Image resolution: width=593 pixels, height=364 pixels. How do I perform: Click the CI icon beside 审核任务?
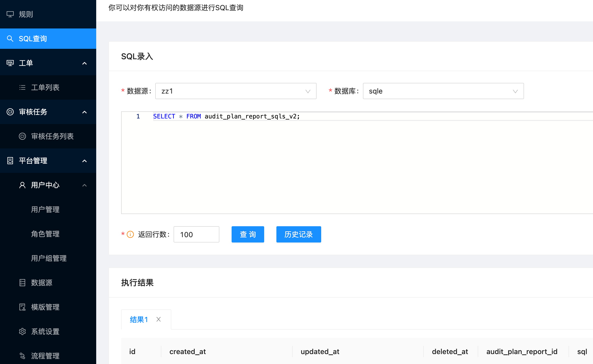pyautogui.click(x=10, y=112)
